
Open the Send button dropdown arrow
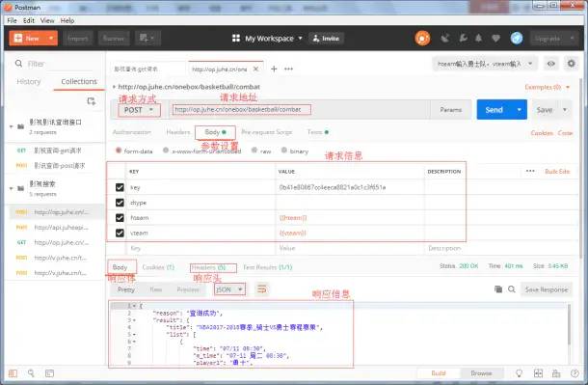coord(519,110)
